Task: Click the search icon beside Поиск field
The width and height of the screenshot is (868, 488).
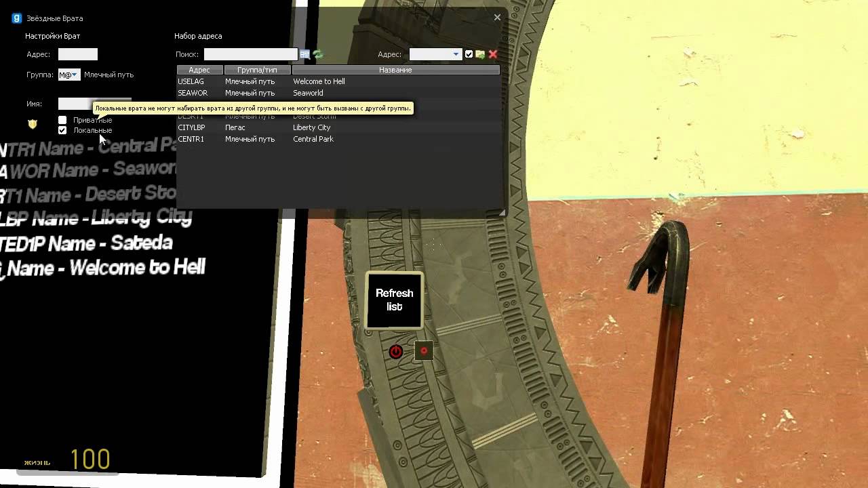Action: click(x=305, y=54)
